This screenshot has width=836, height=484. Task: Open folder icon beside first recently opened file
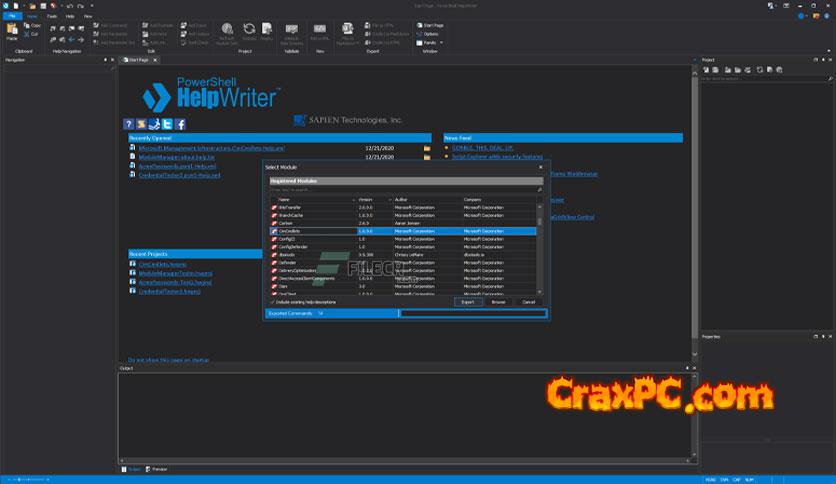(x=426, y=148)
